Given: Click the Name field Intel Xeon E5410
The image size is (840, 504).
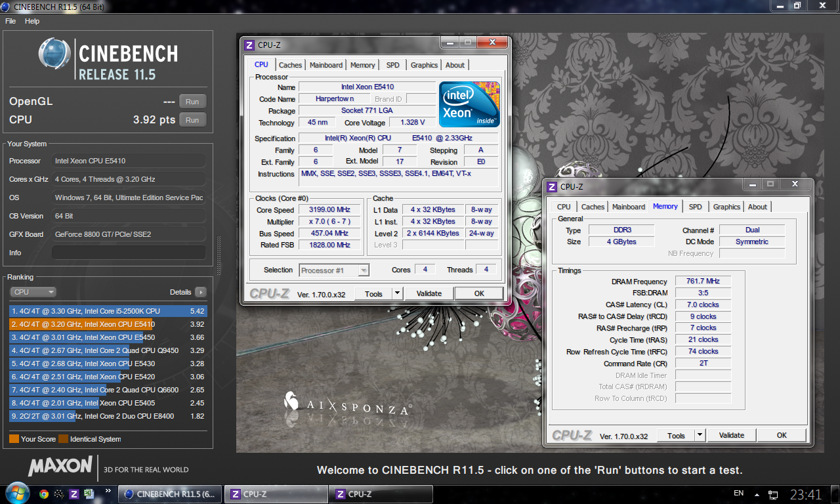Looking at the screenshot, I should 367,87.
